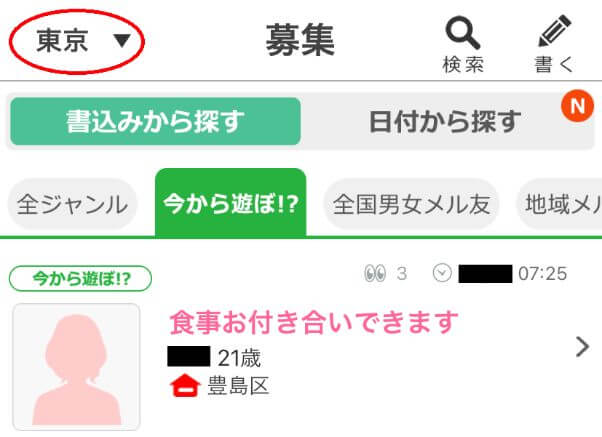Select the partially visible 地域メル tab
This screenshot has width=602, height=437.
[560, 204]
